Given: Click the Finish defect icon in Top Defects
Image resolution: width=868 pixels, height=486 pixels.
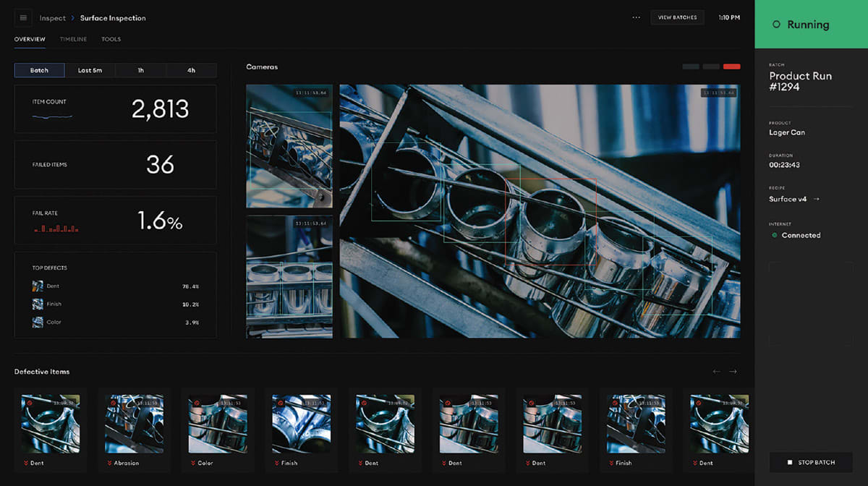Looking at the screenshot, I should pyautogui.click(x=38, y=304).
